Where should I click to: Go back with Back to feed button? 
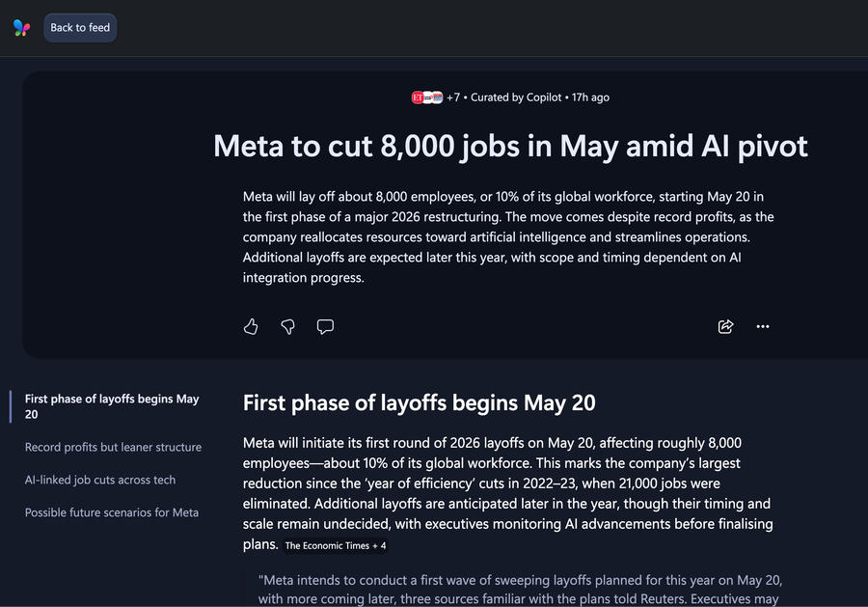[x=80, y=28]
